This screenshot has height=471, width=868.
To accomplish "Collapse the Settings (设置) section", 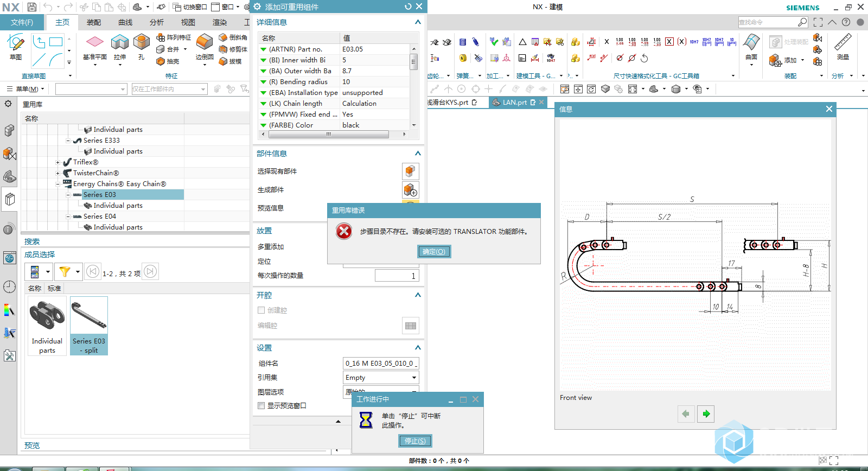I will [418, 348].
